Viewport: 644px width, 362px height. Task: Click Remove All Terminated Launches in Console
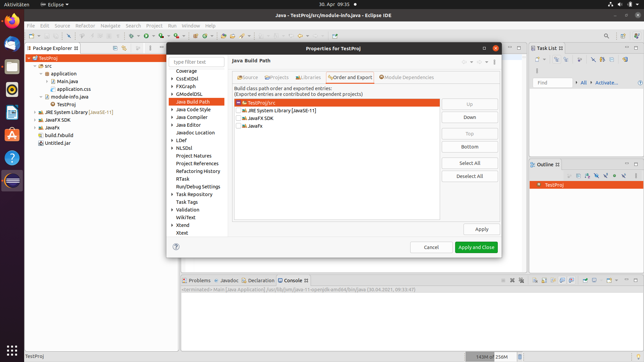click(x=521, y=280)
